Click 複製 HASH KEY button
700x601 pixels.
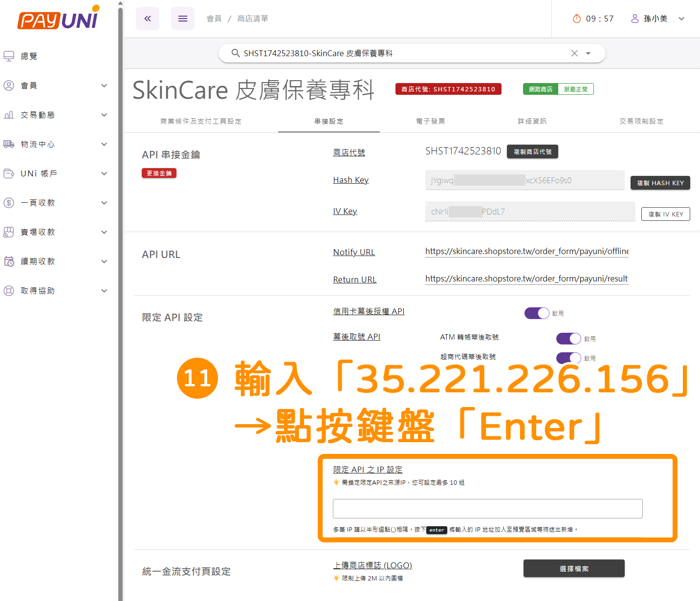tap(660, 183)
